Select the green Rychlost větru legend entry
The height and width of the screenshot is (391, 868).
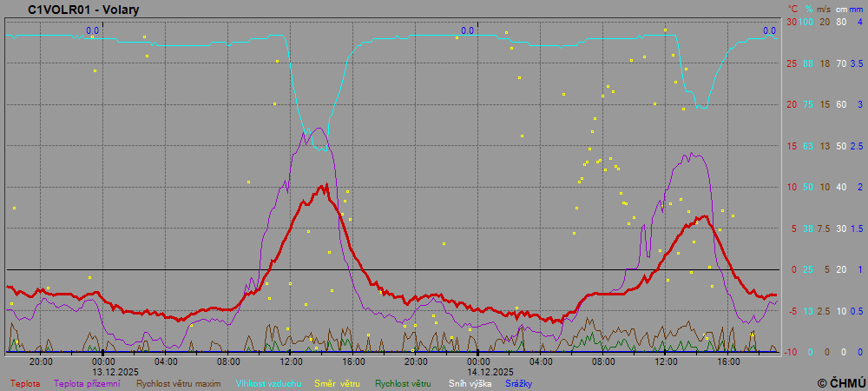[x=403, y=383]
